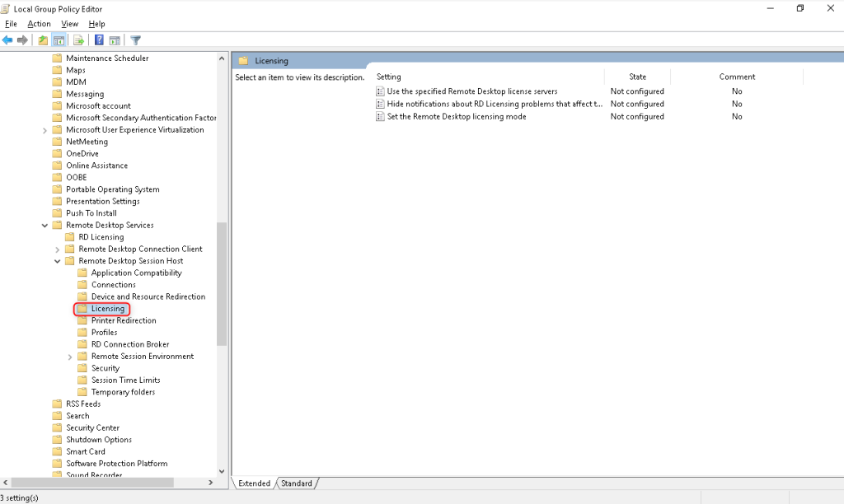The image size is (844, 504).
Task: Select the Software Protection Platform folder
Action: pyautogui.click(x=117, y=463)
